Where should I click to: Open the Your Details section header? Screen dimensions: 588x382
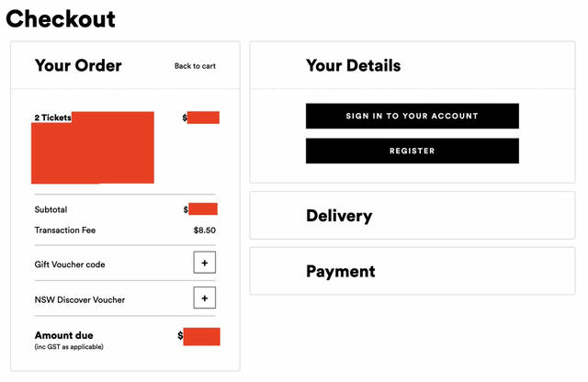353,65
